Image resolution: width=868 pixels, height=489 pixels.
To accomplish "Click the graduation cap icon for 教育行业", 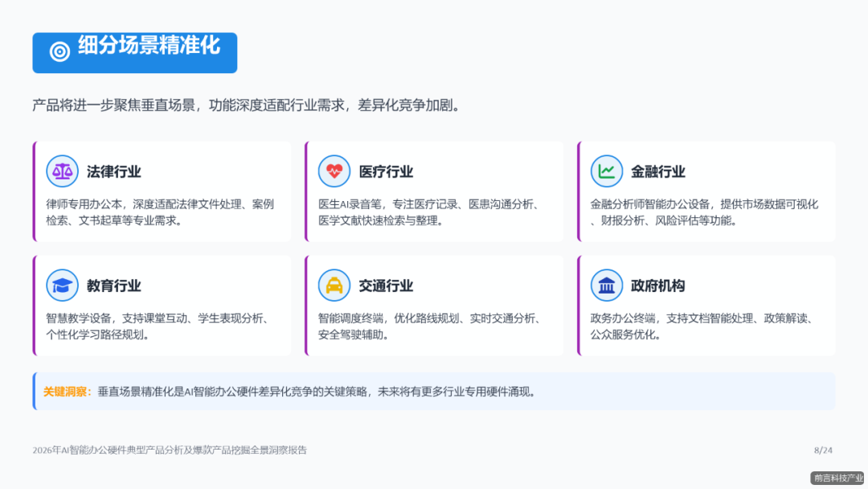I will pos(62,285).
